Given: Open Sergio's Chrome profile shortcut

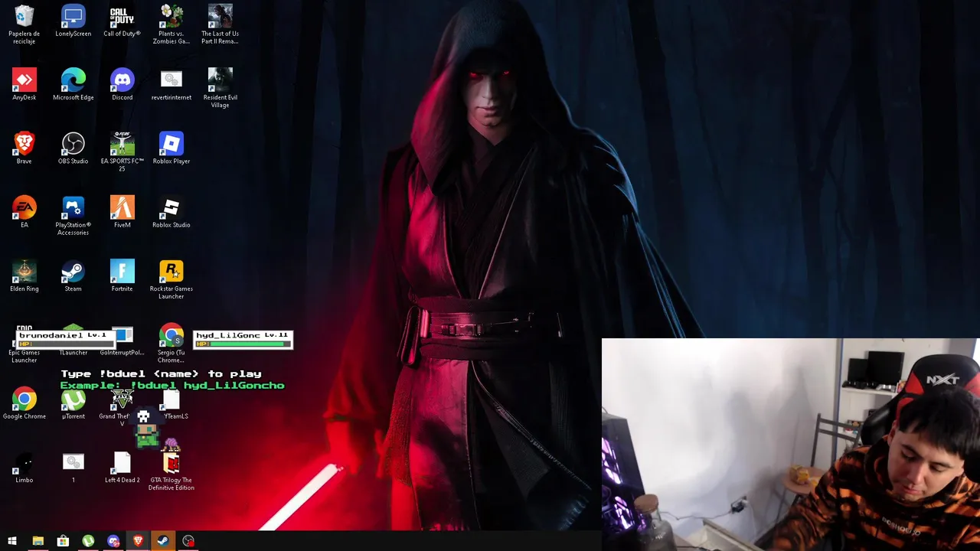Looking at the screenshot, I should (x=171, y=343).
